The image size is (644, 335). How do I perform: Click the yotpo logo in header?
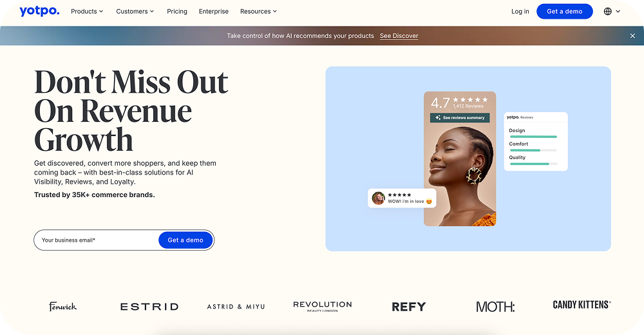[x=39, y=11]
